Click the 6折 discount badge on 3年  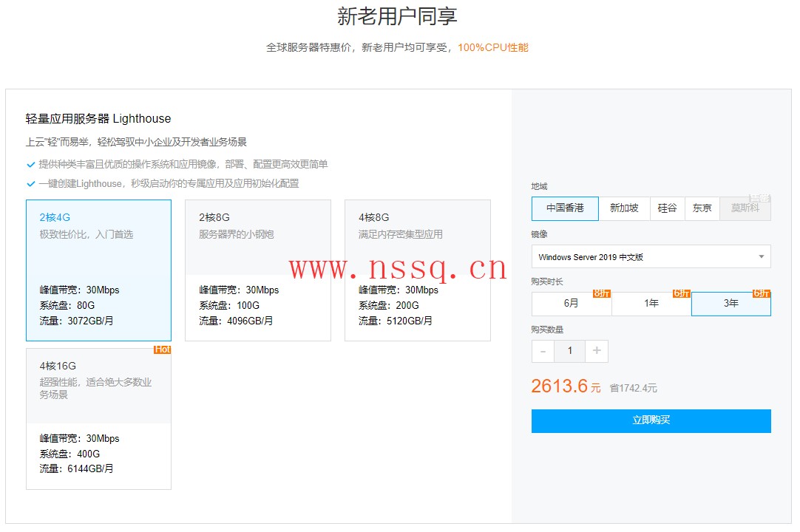(762, 293)
